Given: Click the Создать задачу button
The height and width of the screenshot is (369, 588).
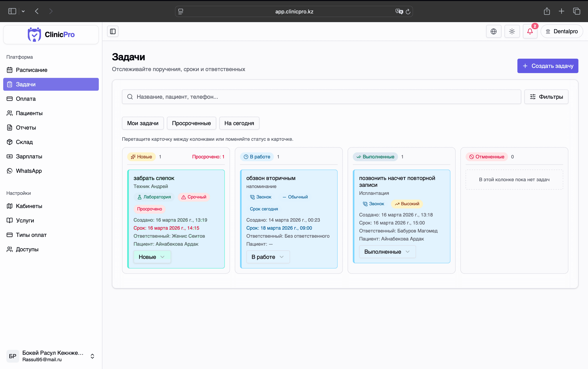Looking at the screenshot, I should 548,66.
